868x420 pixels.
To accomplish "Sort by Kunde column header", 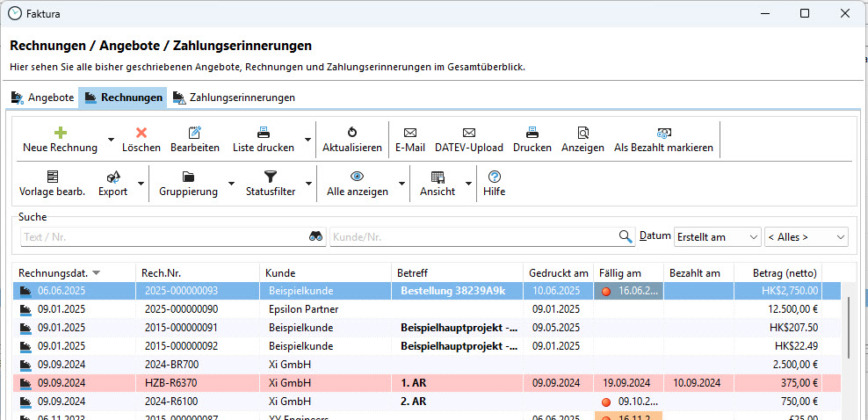I will coord(325,272).
